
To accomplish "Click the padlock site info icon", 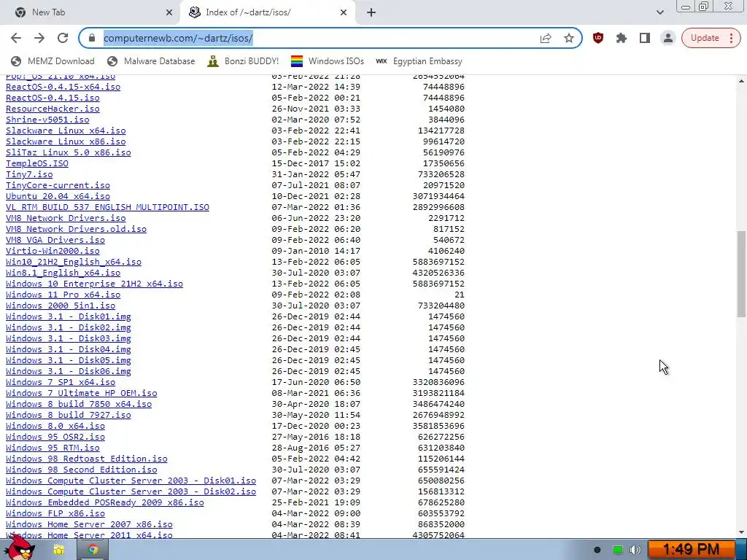I will [x=92, y=38].
